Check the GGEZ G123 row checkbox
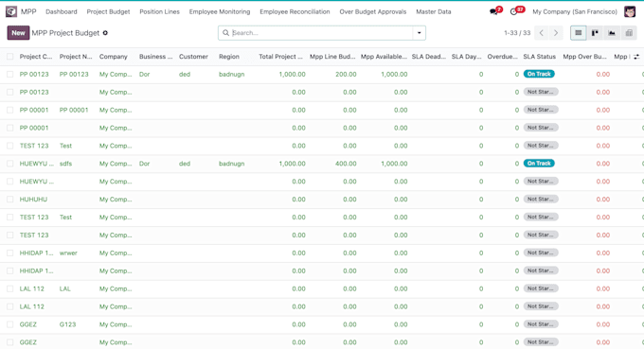644x349 pixels. point(9,324)
